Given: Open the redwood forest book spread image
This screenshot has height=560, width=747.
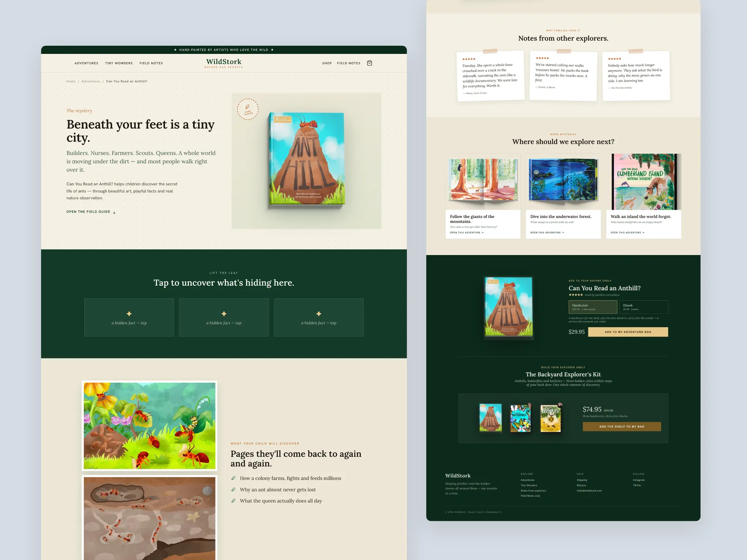Looking at the screenshot, I should tap(483, 182).
